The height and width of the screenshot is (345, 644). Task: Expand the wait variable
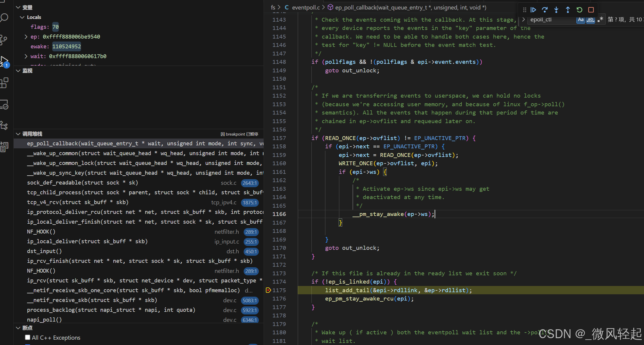coord(26,56)
